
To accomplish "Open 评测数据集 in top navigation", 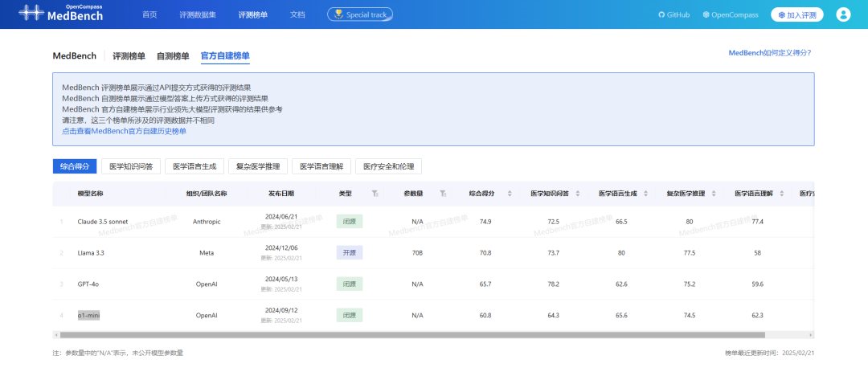I will pyautogui.click(x=198, y=15).
